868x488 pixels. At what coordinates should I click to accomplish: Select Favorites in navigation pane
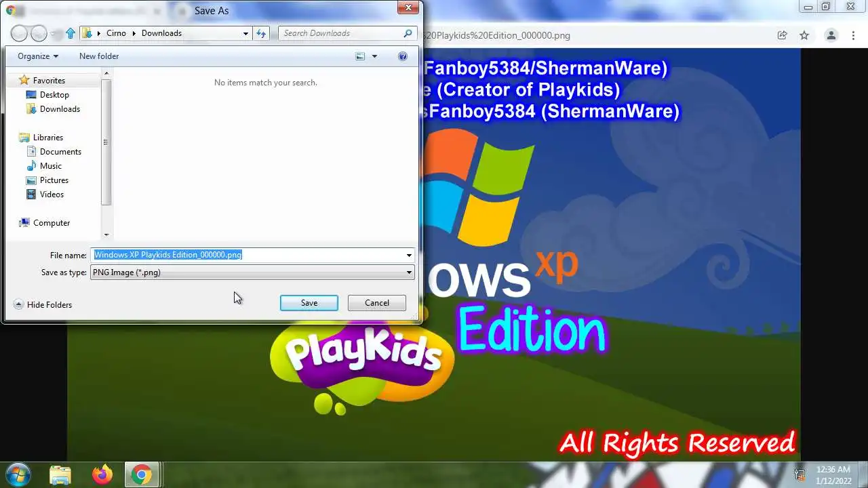pos(49,81)
